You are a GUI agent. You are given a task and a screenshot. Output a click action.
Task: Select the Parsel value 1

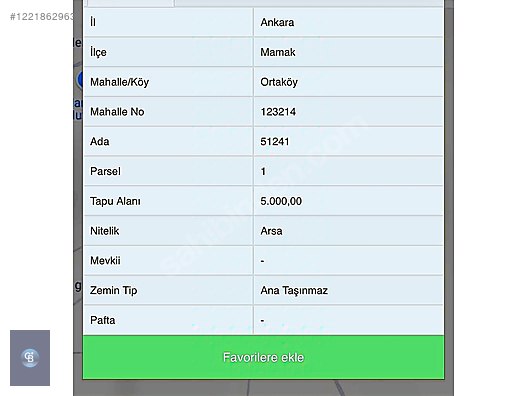pyautogui.click(x=263, y=171)
